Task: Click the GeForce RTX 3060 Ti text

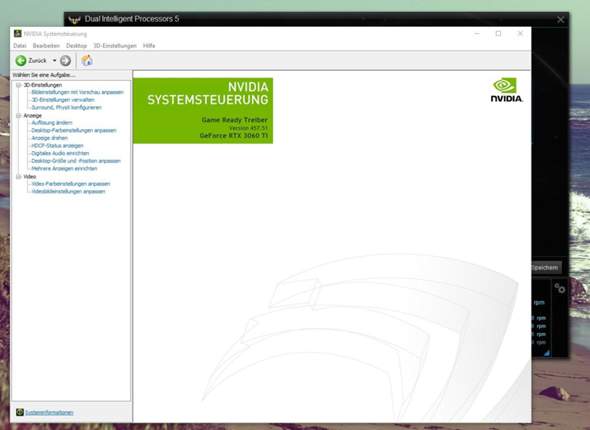Action: tap(234, 135)
